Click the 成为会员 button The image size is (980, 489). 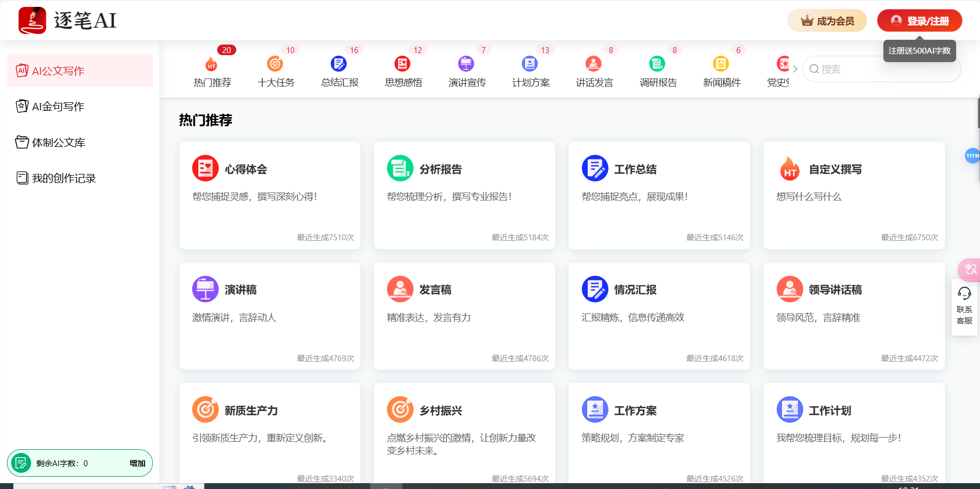(827, 21)
